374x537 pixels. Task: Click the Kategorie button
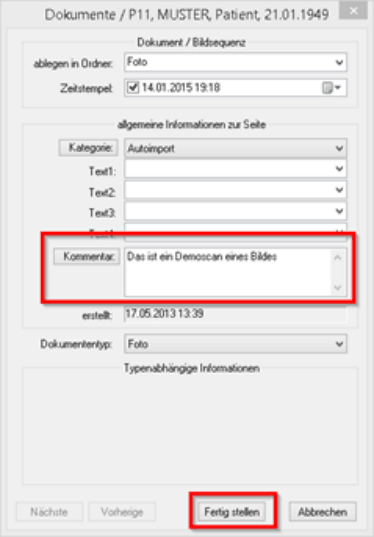[x=88, y=148]
